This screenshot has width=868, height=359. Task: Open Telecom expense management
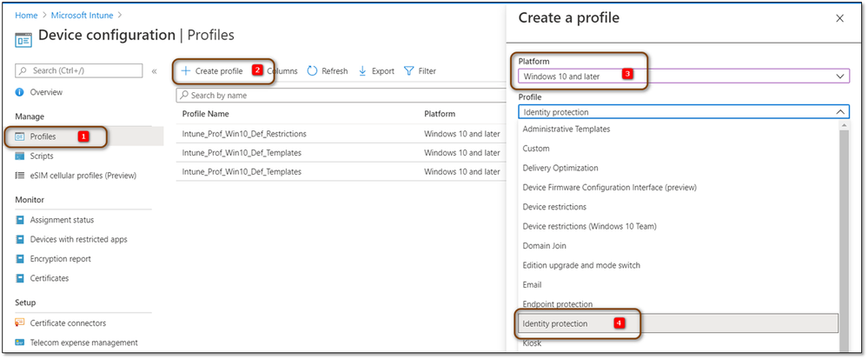[84, 342]
